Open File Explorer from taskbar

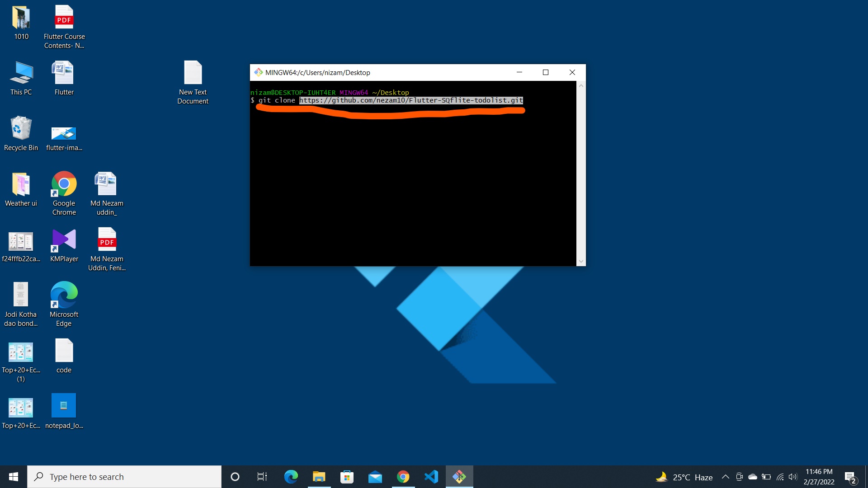318,477
